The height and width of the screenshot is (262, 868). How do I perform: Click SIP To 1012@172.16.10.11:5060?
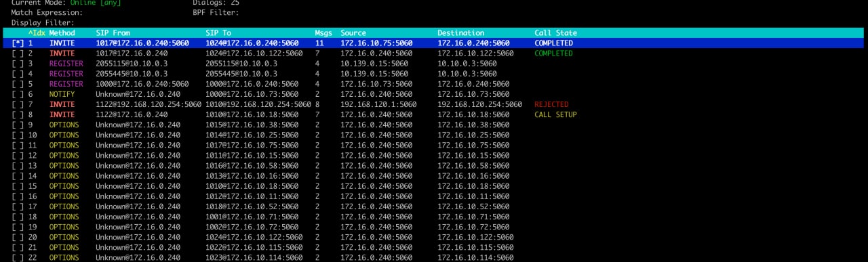tap(252, 196)
